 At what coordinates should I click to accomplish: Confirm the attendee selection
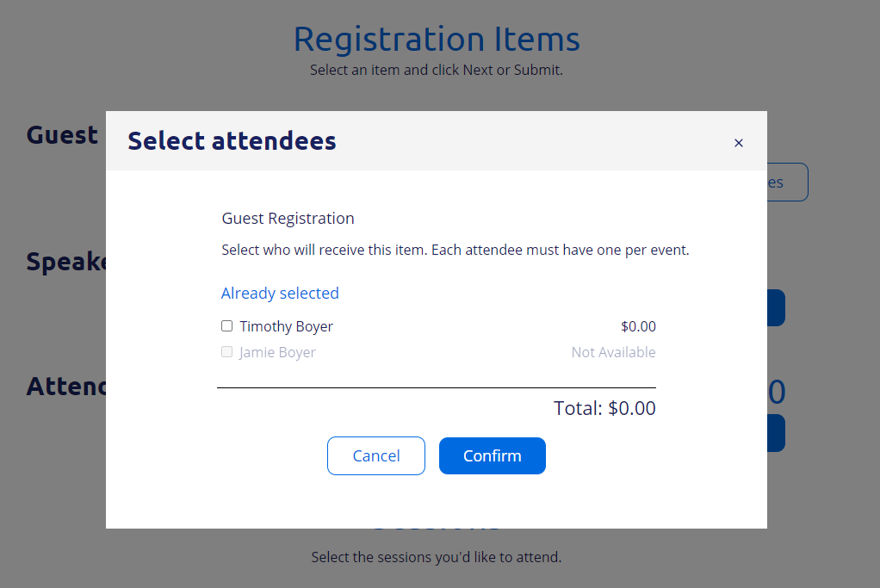[x=492, y=455]
